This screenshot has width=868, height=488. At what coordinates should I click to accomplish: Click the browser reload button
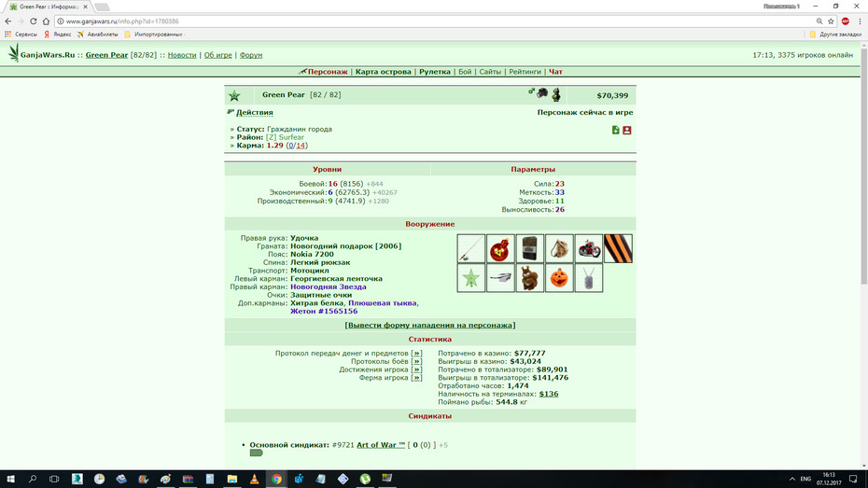pyautogui.click(x=34, y=21)
